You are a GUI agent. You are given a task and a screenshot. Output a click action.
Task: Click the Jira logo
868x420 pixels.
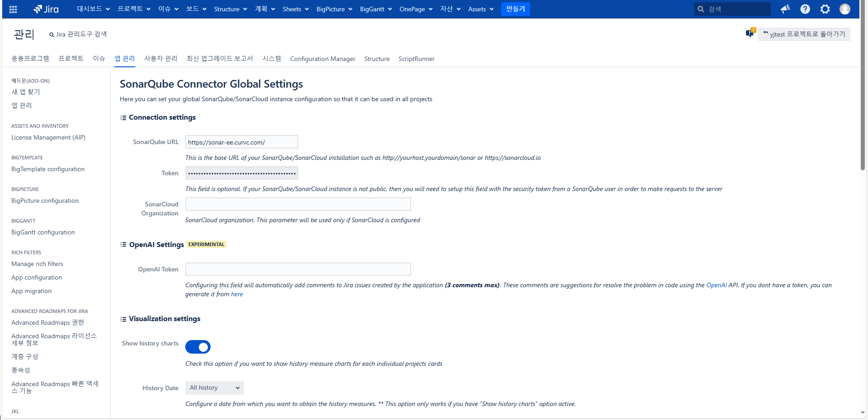[x=46, y=9]
